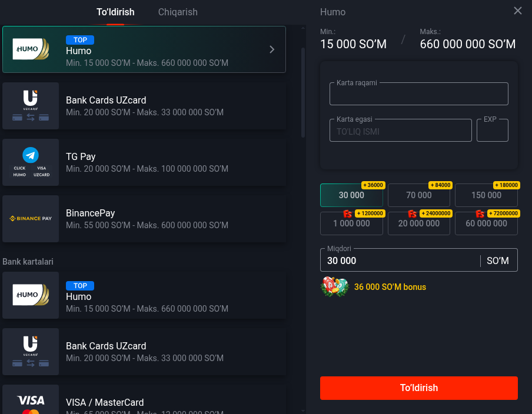This screenshot has width=532, height=414.
Task: Select the 20 000 000 amount preset
Action: click(x=418, y=223)
